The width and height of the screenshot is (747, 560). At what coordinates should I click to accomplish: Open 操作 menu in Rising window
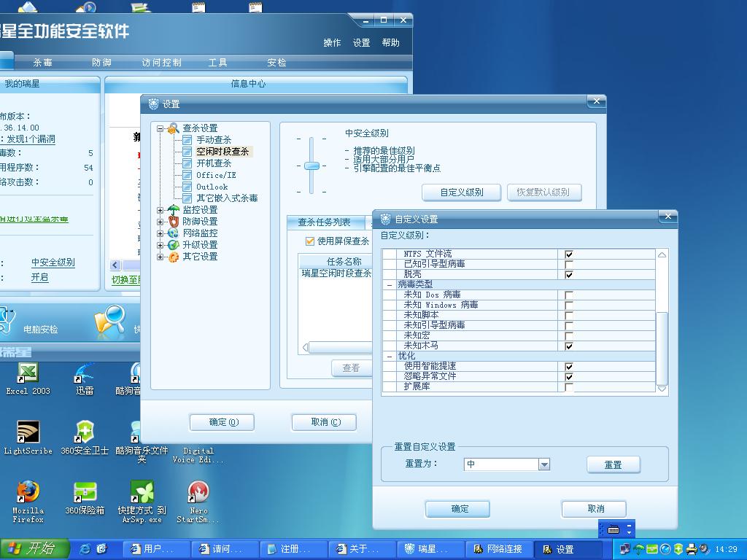coord(332,43)
